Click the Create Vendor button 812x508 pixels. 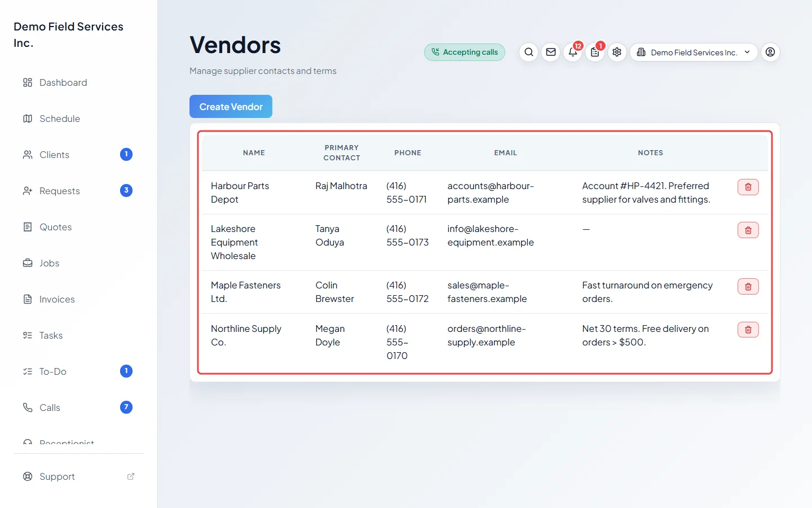(231, 107)
